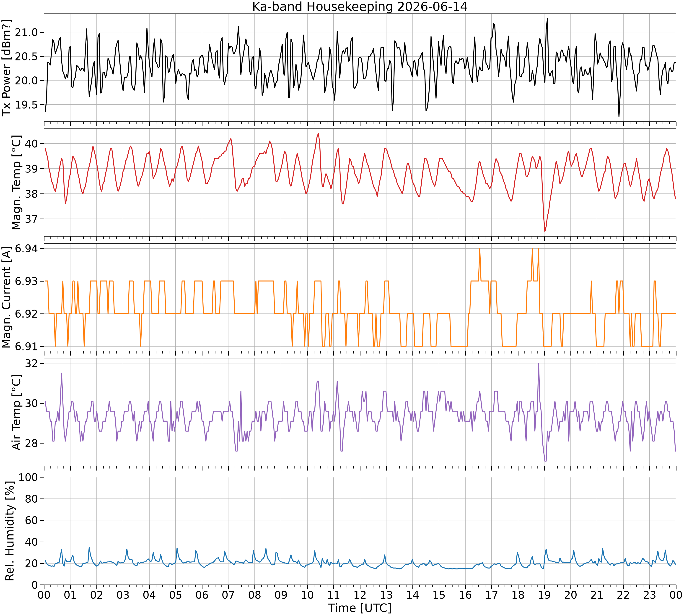Click the 21.0 tick on Tx Power axis
The image size is (684, 616).
[27, 32]
